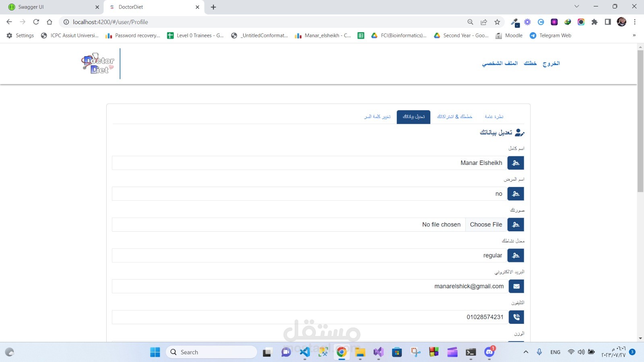
Task: Click the phone field with 01028574231
Action: click(310, 317)
